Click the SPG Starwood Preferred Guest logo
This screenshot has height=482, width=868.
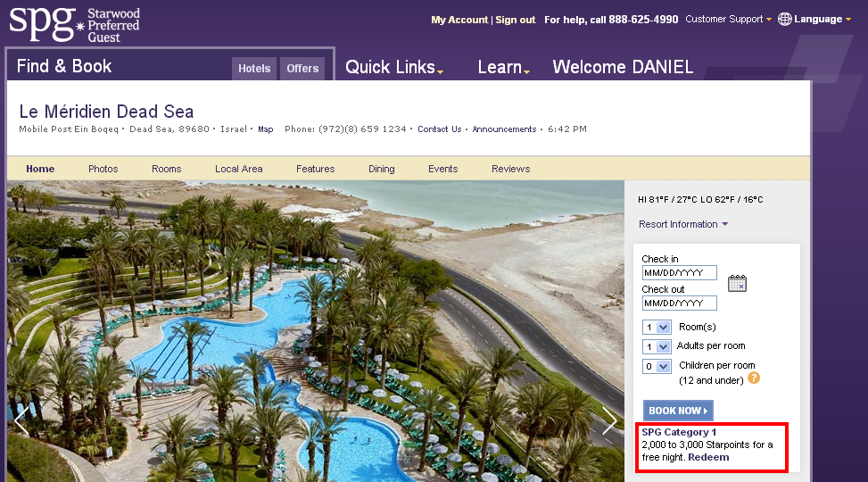75,25
